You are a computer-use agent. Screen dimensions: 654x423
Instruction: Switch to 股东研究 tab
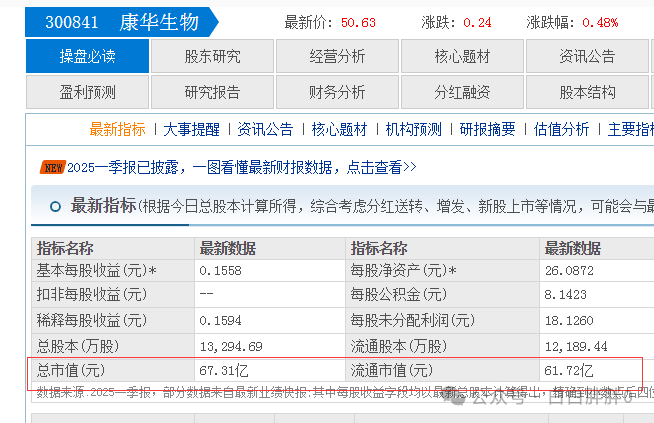[212, 56]
